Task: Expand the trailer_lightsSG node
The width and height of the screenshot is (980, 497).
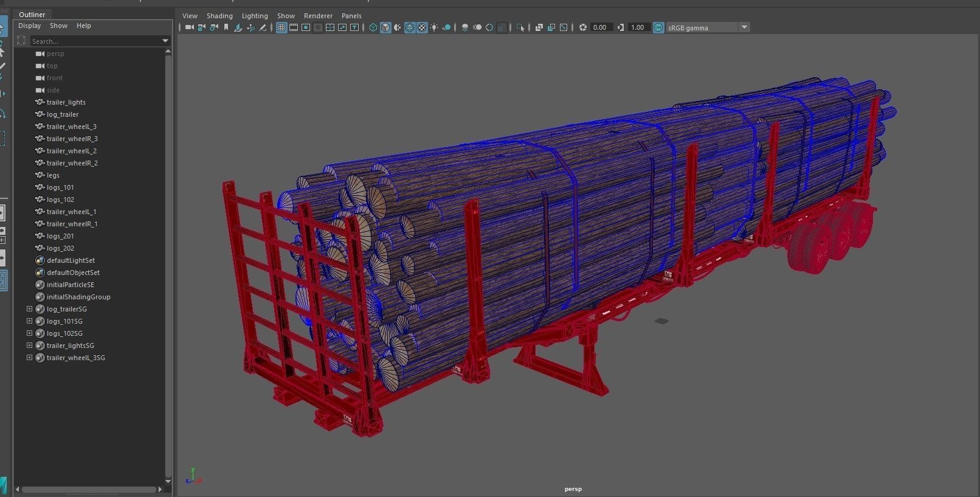Action: (x=29, y=346)
